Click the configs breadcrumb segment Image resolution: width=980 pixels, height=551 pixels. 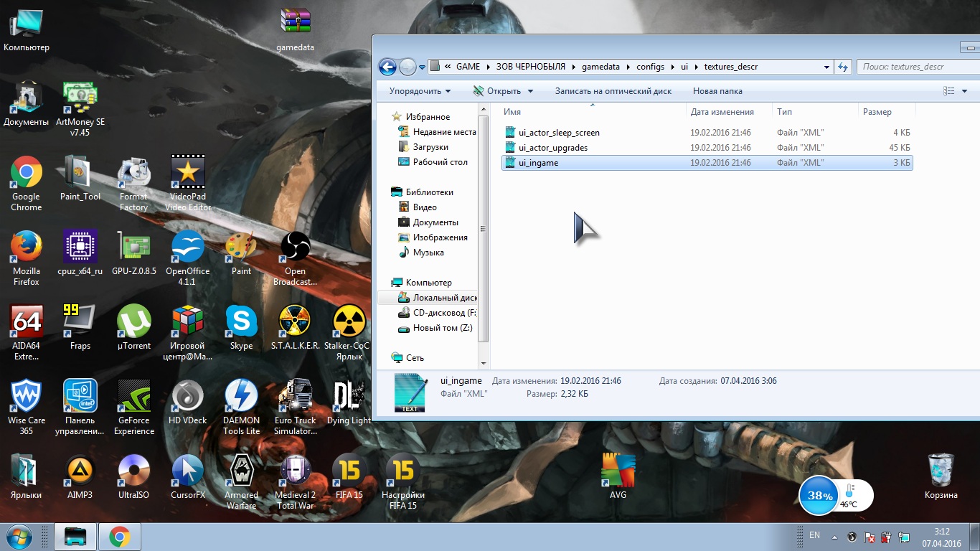coord(651,67)
